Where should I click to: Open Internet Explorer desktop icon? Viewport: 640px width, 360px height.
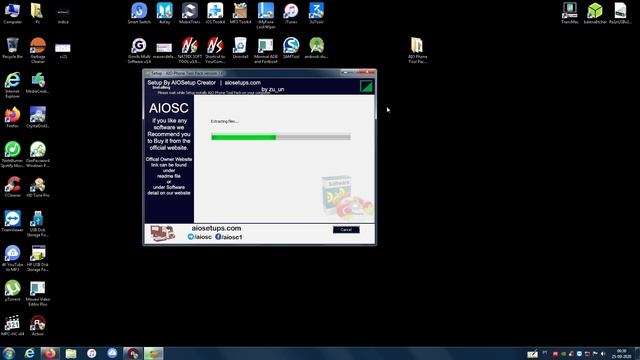point(12,85)
